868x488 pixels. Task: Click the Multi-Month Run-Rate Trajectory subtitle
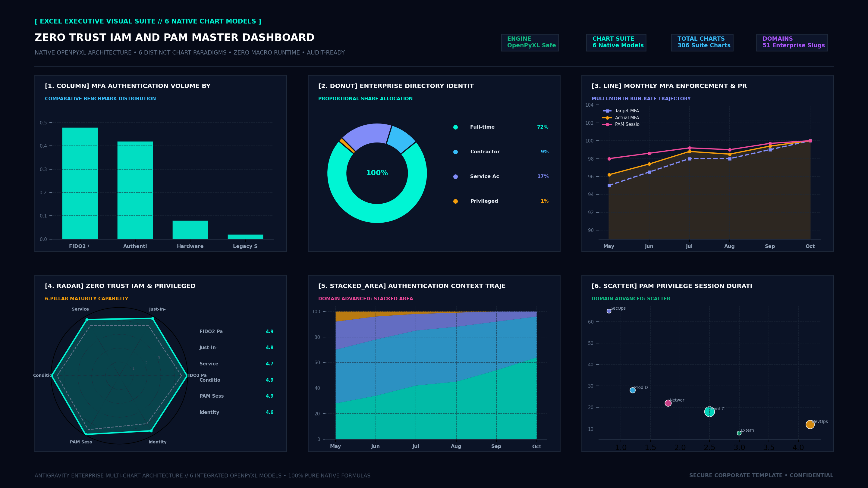[641, 99]
